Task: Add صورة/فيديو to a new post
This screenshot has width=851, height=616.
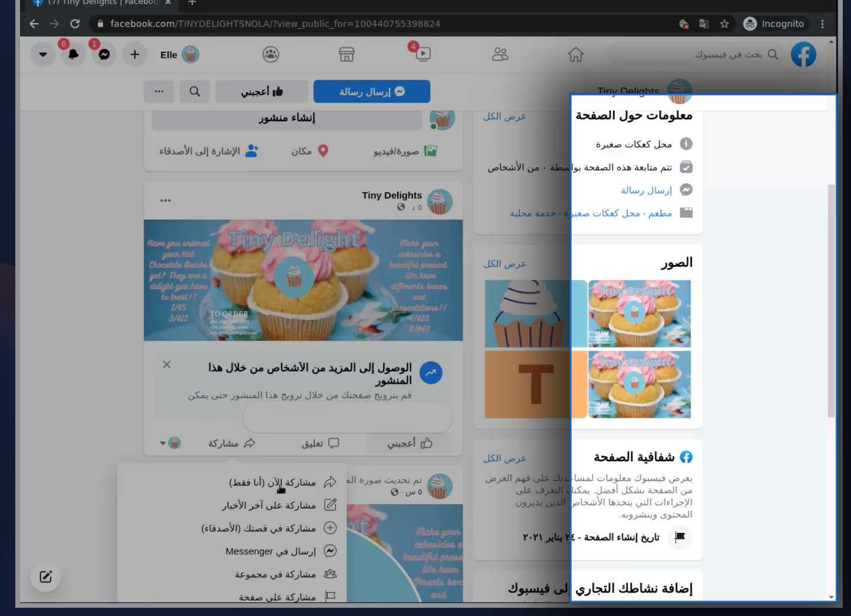Action: point(405,151)
